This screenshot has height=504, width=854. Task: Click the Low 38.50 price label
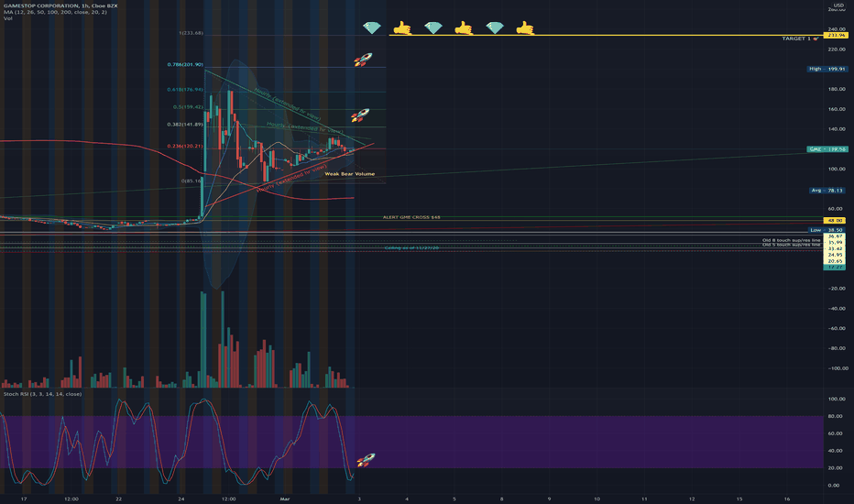click(827, 230)
